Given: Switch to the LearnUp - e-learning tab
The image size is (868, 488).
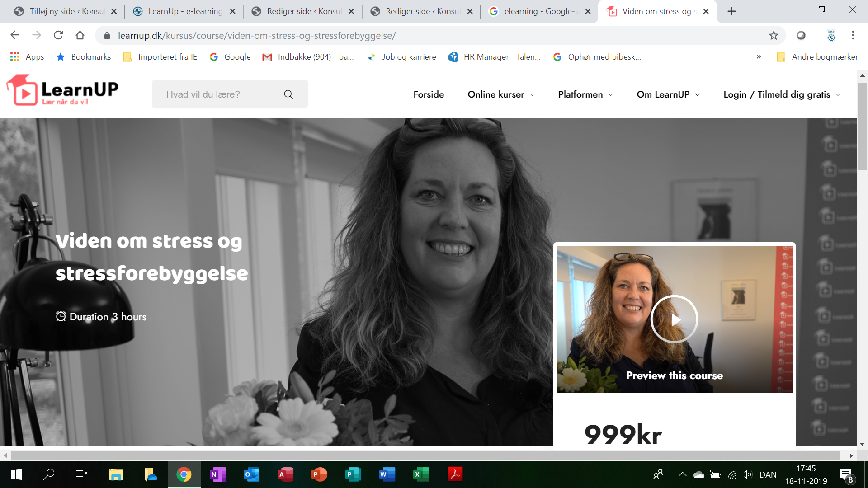Looking at the screenshot, I should 184,11.
